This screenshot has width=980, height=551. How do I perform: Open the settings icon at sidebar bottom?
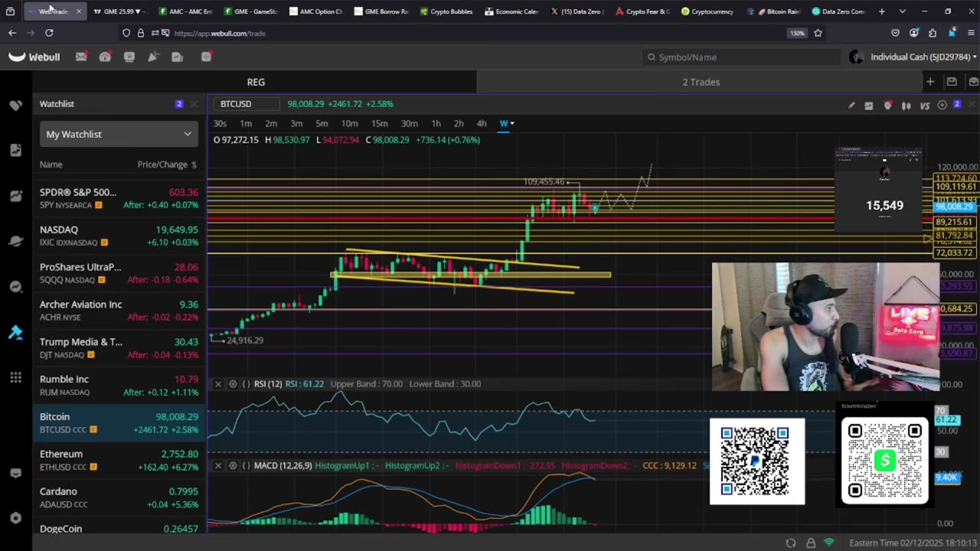point(15,518)
